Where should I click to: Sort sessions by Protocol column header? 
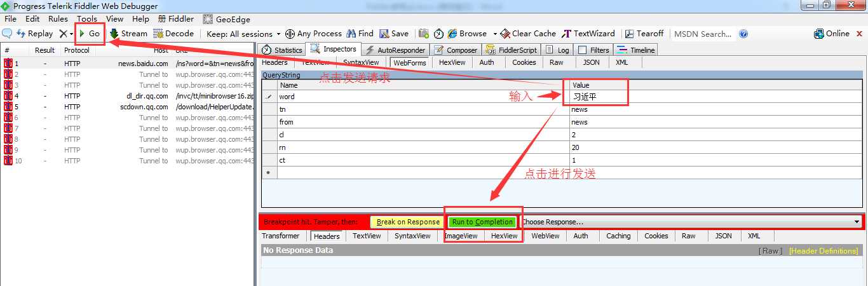(76, 50)
